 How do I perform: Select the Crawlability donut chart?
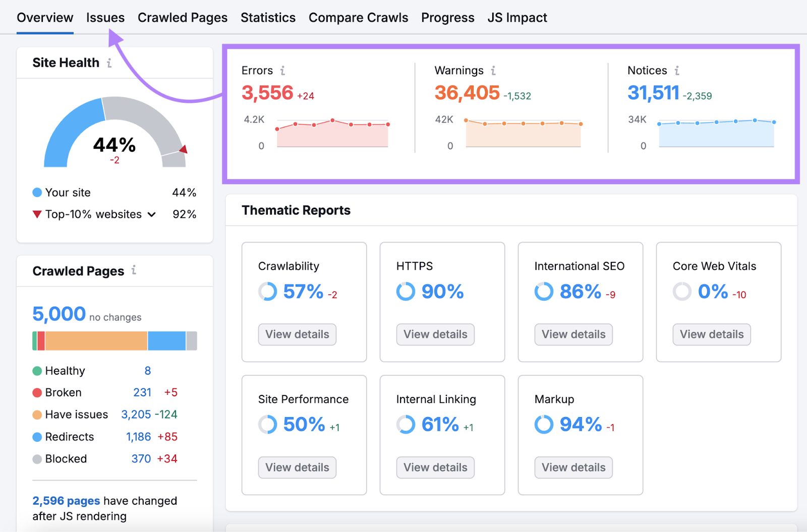point(267,291)
